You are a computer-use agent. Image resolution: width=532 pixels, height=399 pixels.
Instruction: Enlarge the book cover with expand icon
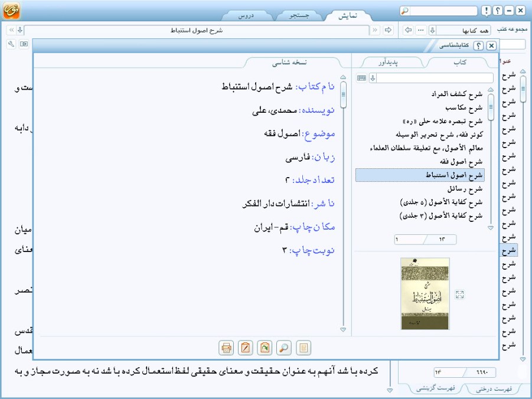coord(461,295)
